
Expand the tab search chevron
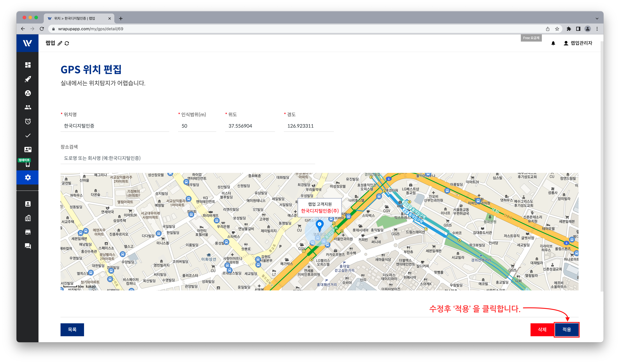click(x=597, y=19)
